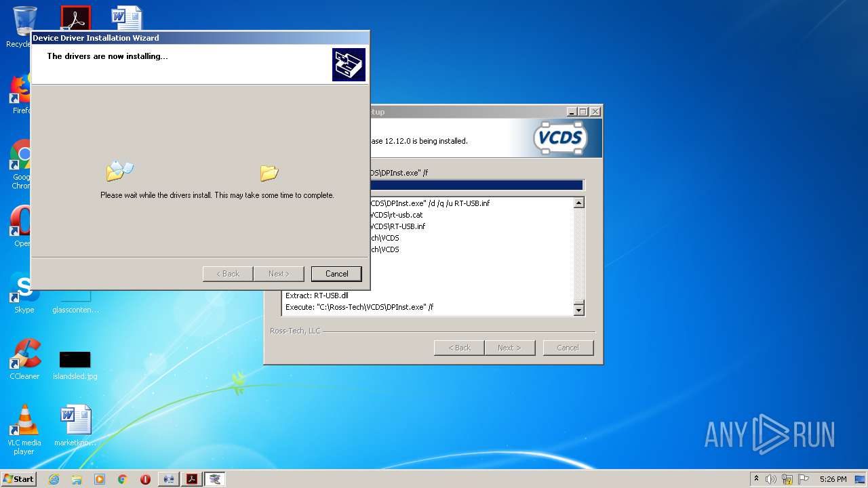Click the destination folder animation icon
The height and width of the screenshot is (488, 868).
pyautogui.click(x=269, y=174)
